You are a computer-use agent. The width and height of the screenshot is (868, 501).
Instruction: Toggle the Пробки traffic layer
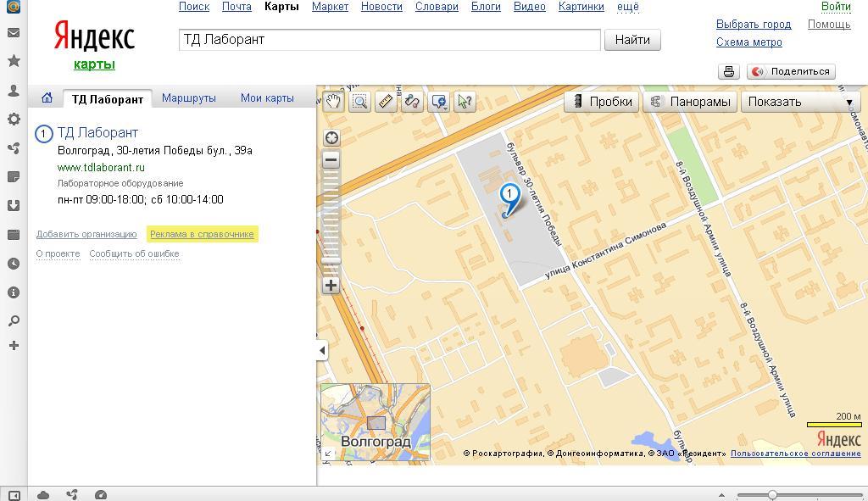pos(603,102)
